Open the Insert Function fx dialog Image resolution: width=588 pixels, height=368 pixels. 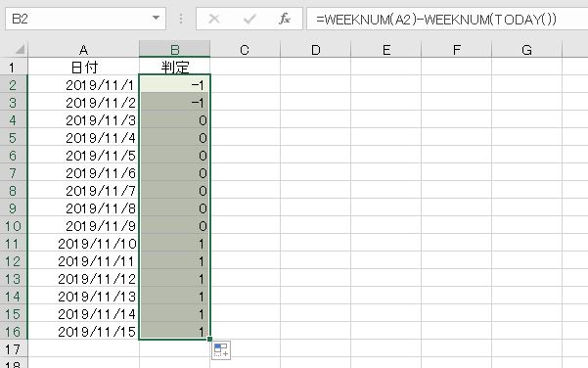[285, 19]
